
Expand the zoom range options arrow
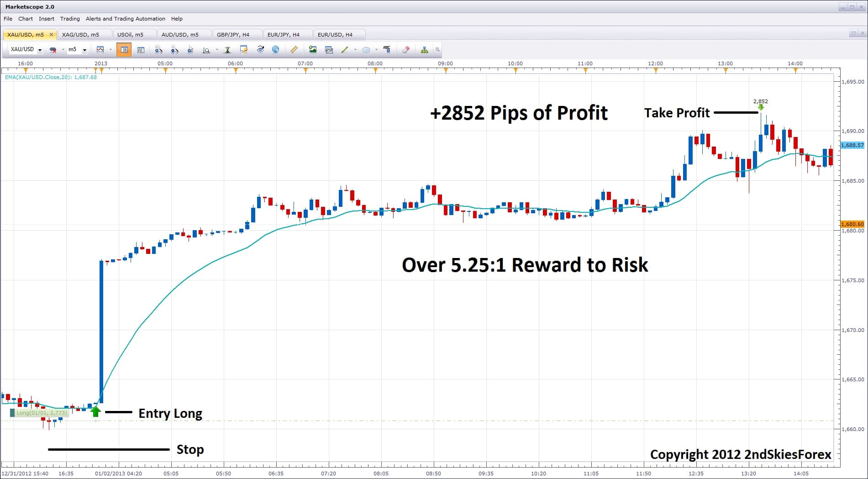pos(217,50)
